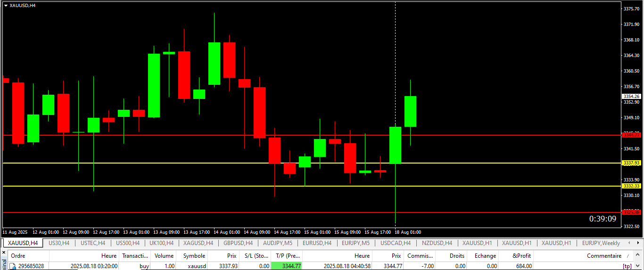Image resolution: width=644 pixels, height=270 pixels.
Task: Click close time 2025.08.18 04:40:58
Action: [347, 266]
